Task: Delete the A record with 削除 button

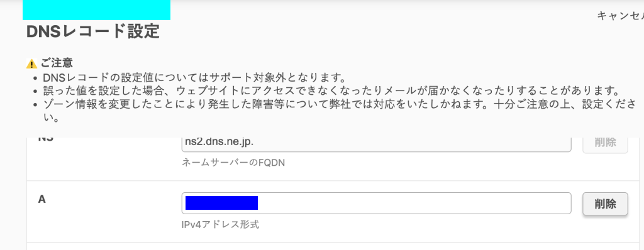Action: pos(605,204)
